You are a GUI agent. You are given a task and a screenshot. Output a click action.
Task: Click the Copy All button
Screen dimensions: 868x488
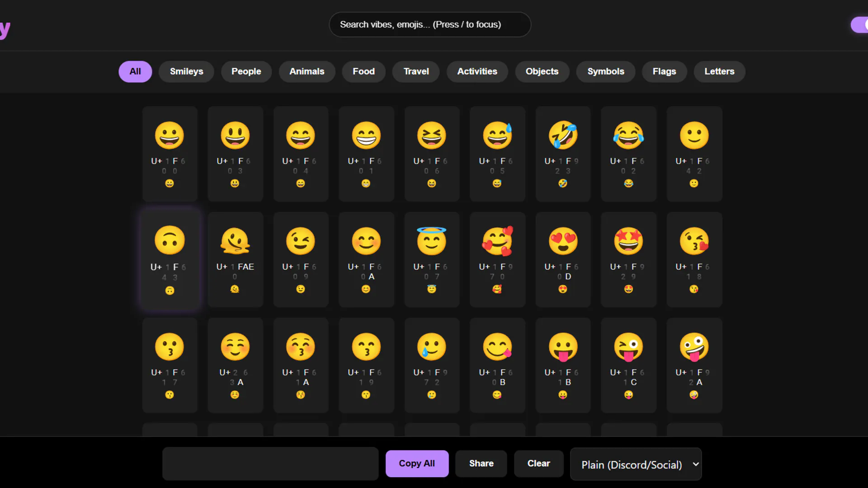417,464
